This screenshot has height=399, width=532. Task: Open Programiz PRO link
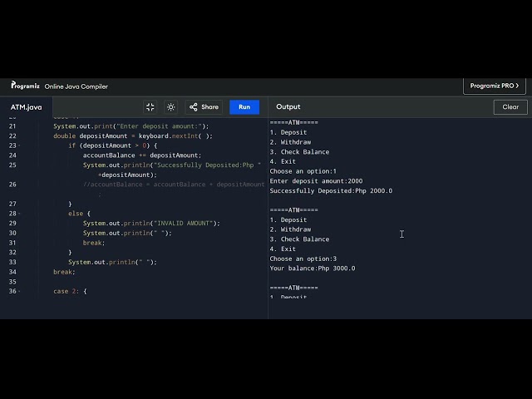coord(495,86)
